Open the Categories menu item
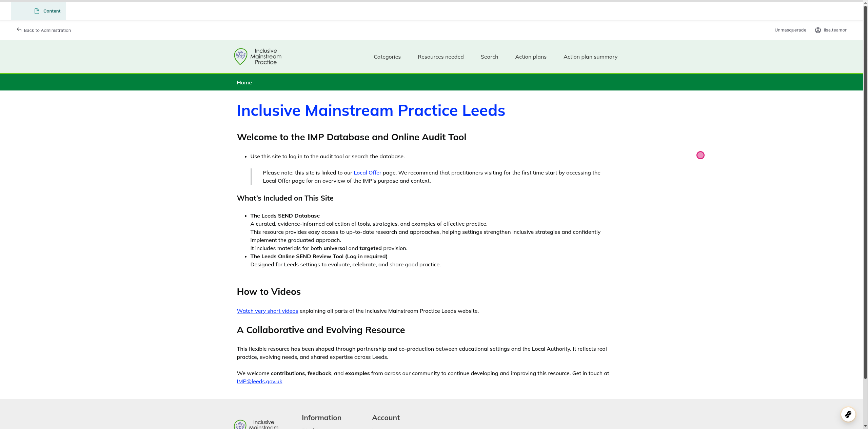The image size is (868, 429). [387, 57]
